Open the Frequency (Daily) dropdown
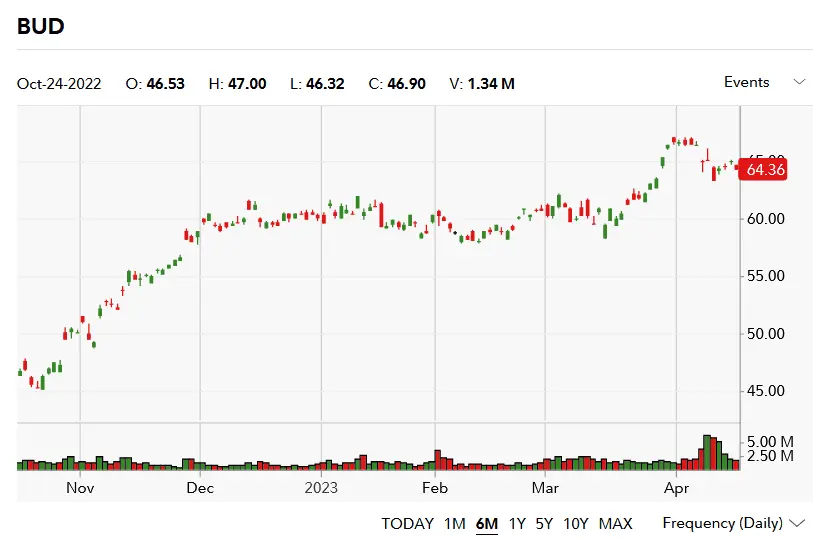813x538 pixels. (x=733, y=523)
